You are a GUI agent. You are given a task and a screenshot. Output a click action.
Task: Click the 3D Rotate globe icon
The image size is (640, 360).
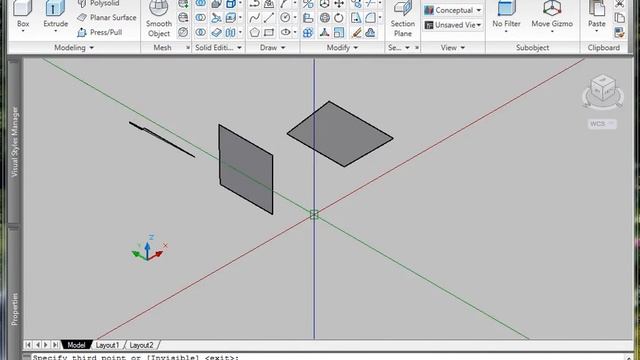324,18
